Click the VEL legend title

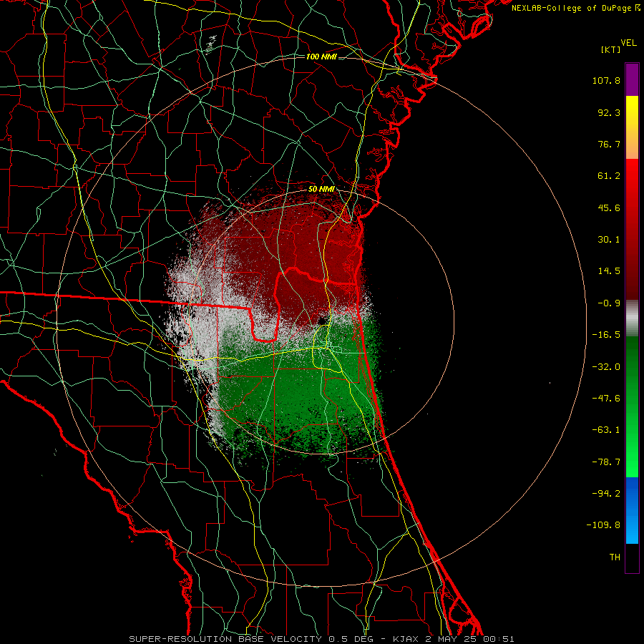coord(628,43)
